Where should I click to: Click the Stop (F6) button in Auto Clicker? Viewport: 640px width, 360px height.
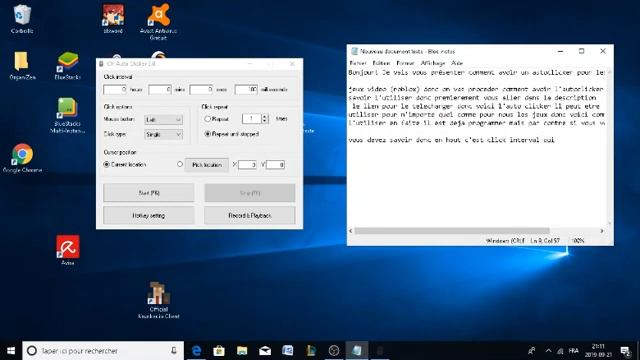click(x=250, y=193)
